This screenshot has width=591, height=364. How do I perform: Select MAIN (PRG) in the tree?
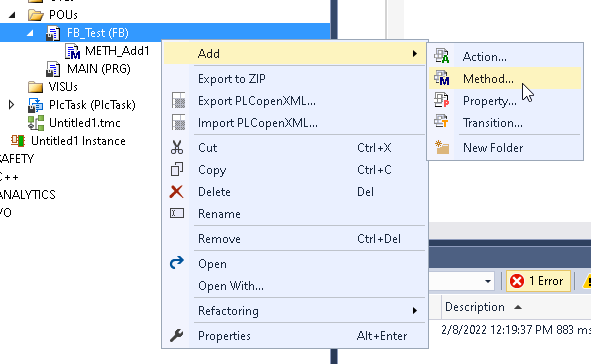coord(98,69)
